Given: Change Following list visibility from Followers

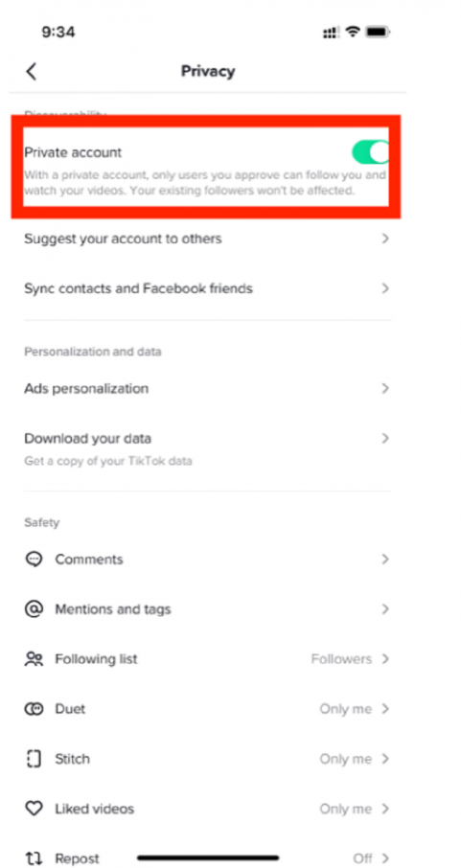Looking at the screenshot, I should click(x=350, y=659).
